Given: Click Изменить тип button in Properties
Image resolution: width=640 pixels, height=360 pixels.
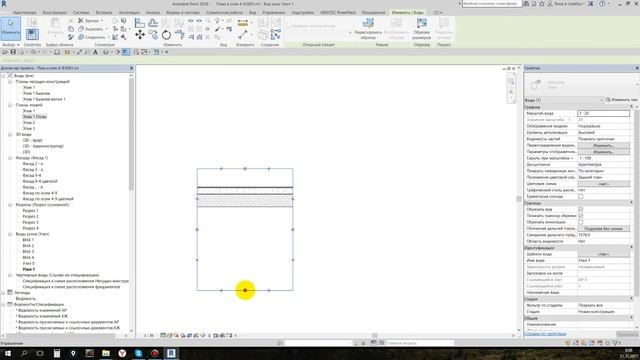Looking at the screenshot, I should point(622,100).
